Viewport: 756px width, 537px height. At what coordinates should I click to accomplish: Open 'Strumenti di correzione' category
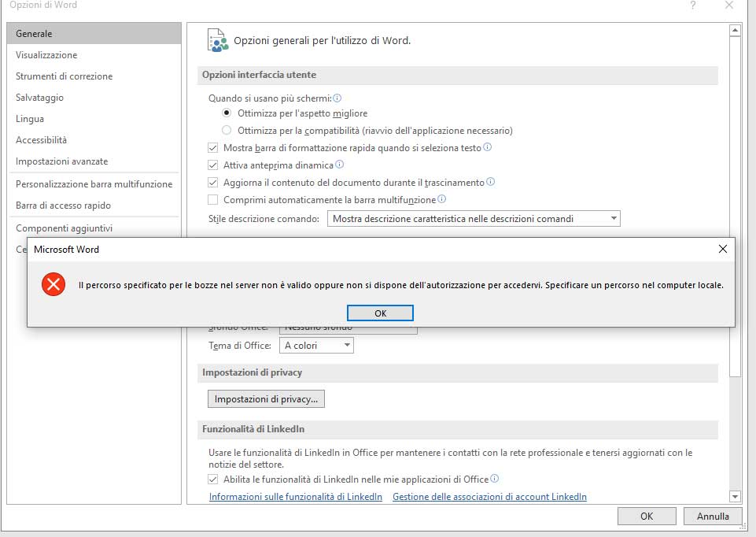(94, 76)
